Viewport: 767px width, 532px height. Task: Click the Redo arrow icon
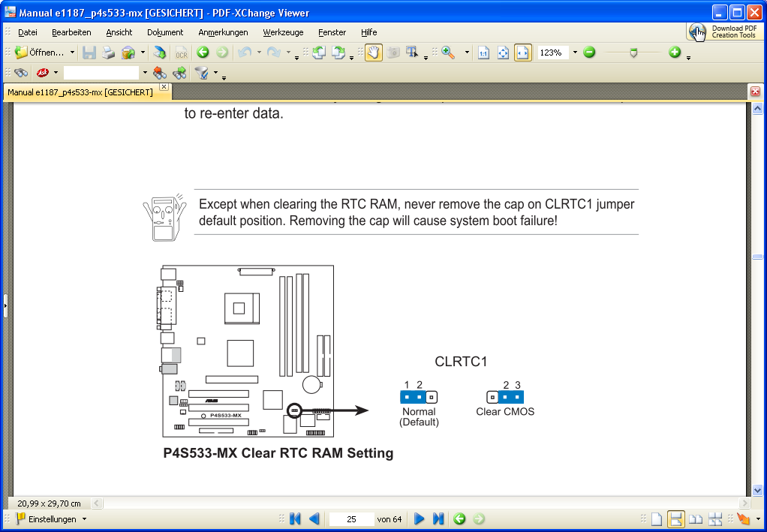[x=274, y=53]
